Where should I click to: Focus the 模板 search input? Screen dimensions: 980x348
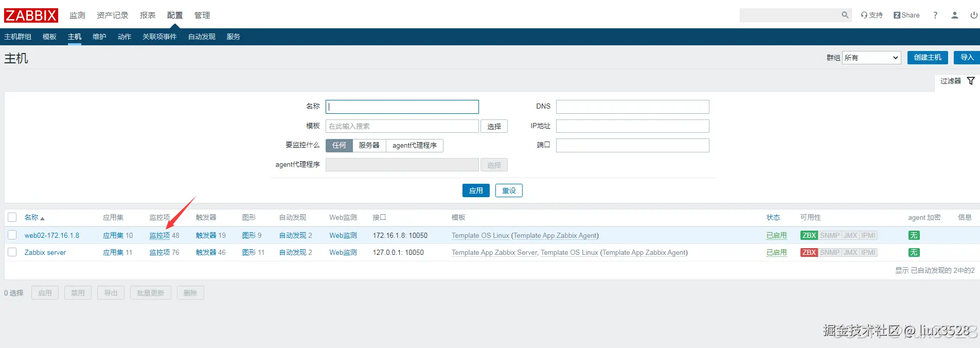(x=402, y=126)
